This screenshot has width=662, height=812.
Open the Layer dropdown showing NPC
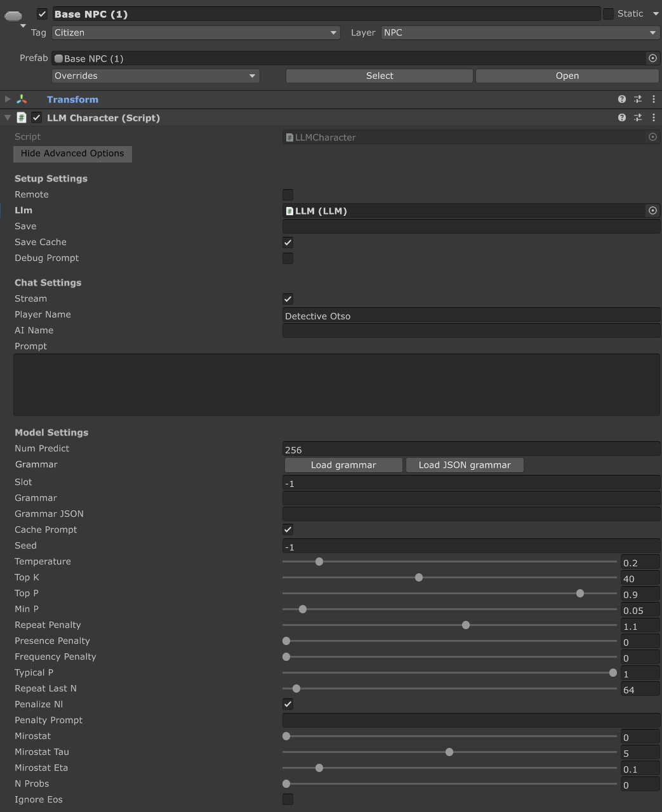(x=520, y=32)
